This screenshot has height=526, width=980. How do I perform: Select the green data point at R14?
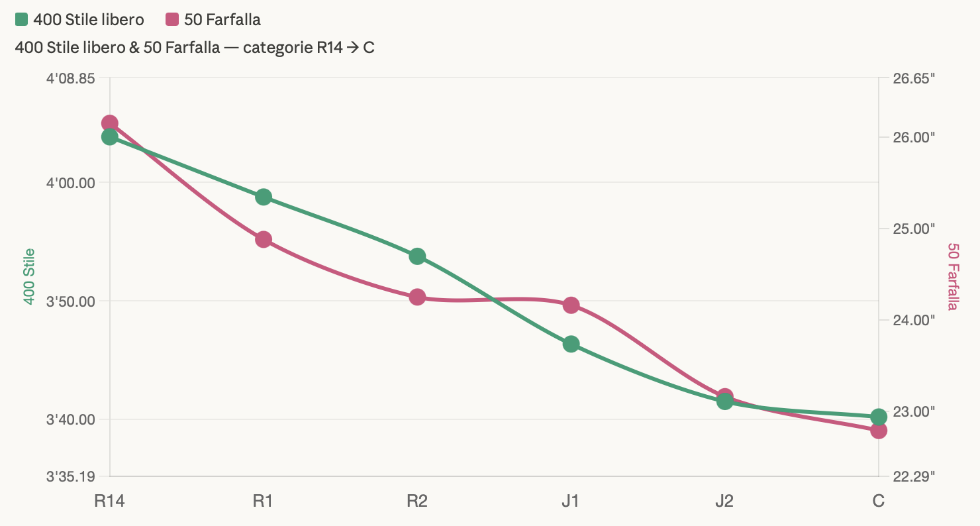click(x=110, y=137)
